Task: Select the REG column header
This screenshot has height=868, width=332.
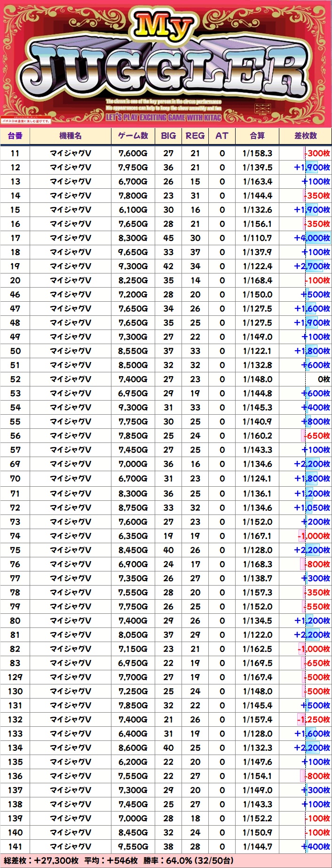Action: (195, 136)
